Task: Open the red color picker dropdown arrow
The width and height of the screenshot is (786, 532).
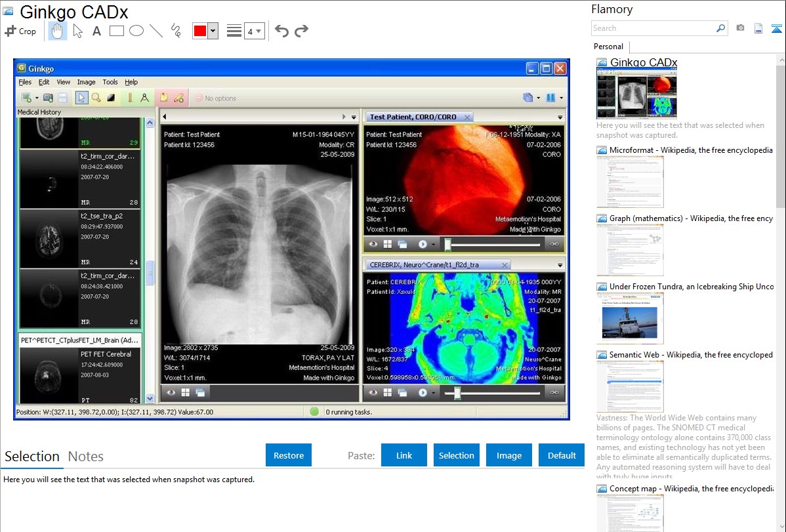Action: coord(213,31)
